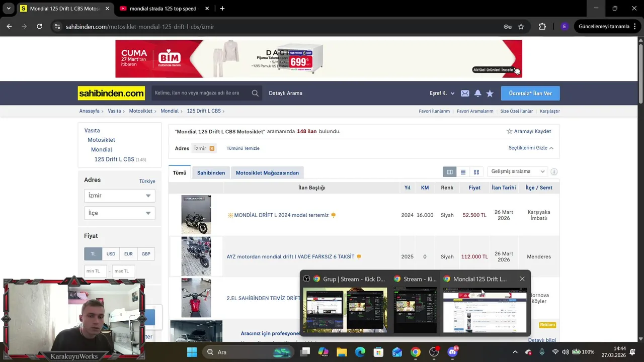Close the Mondial 125 Drift L window preview

tap(522, 279)
